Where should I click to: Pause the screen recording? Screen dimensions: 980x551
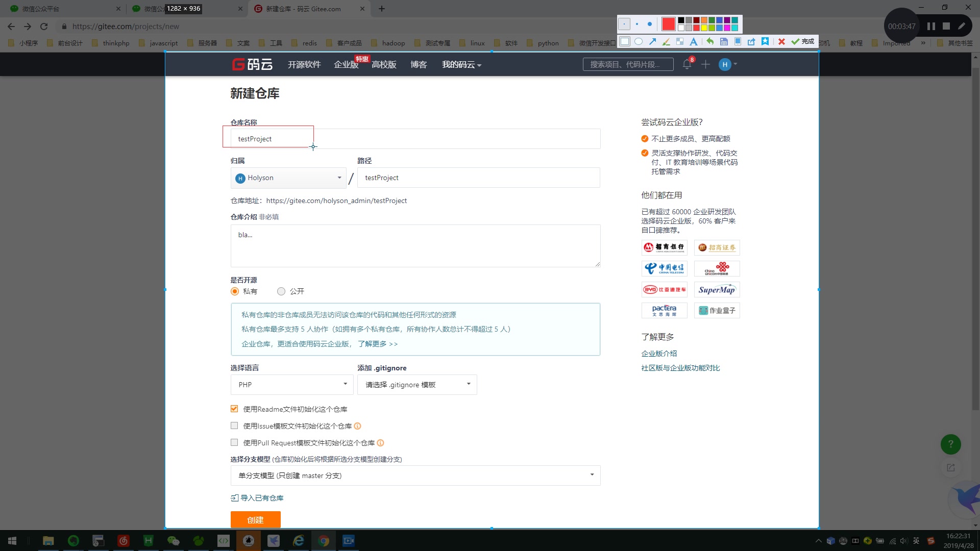click(x=931, y=26)
